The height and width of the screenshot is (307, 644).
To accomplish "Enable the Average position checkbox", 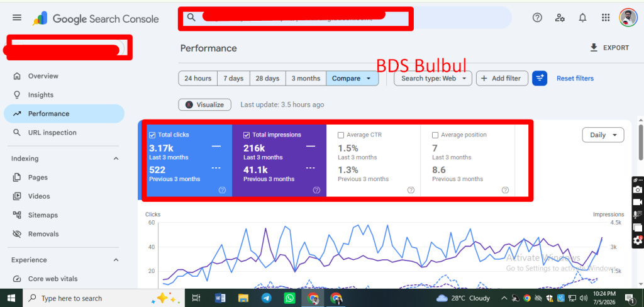I will [x=435, y=135].
